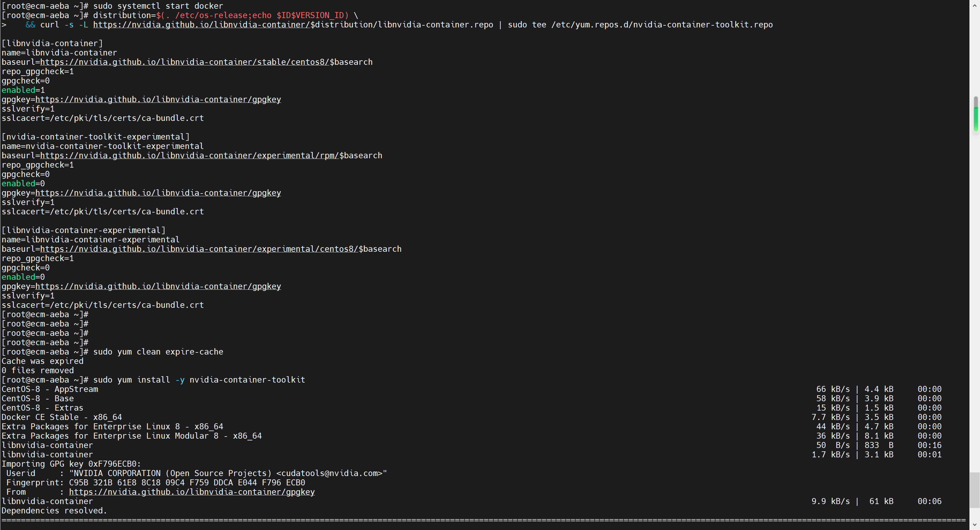Click the gray scrollbar thumb near the bottom
The image size is (980, 530).
click(974, 490)
